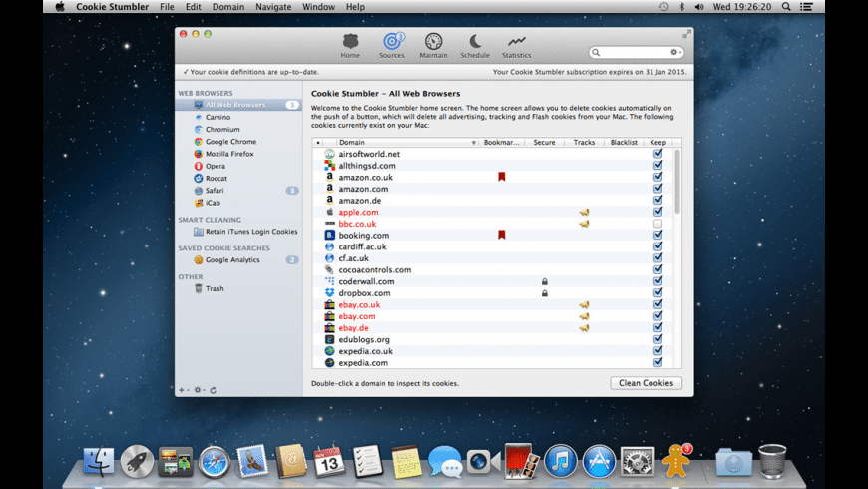868x489 pixels.
Task: Toggle Keep checkbox for airsoftworld.net
Action: [x=657, y=154]
